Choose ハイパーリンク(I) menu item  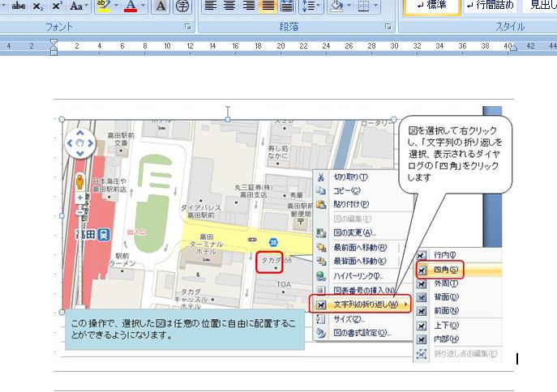click(362, 276)
